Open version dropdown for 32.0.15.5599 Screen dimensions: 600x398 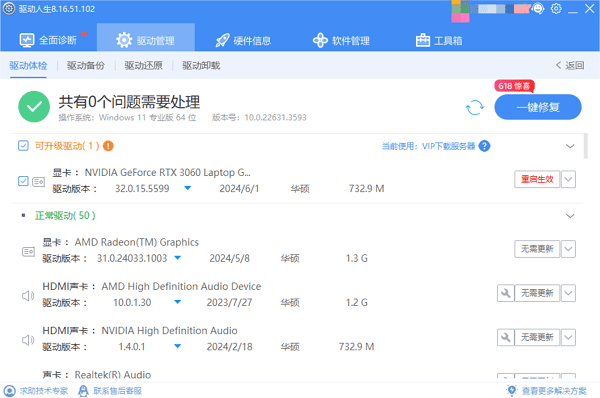pos(188,188)
